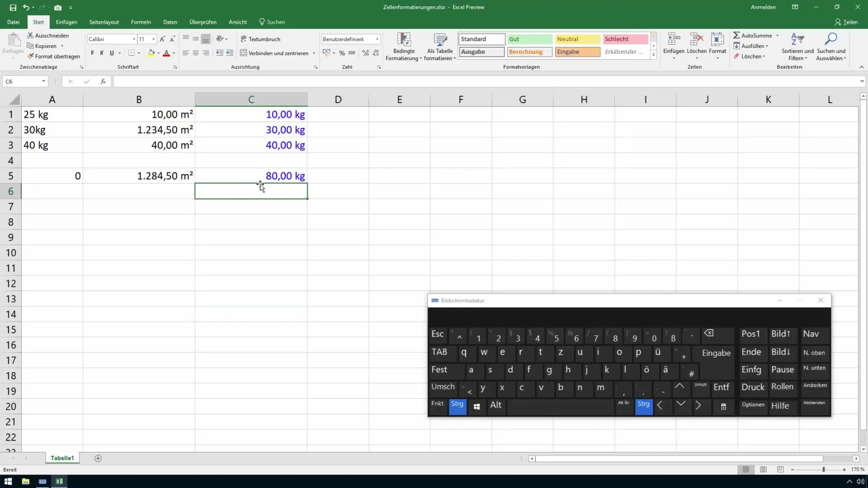This screenshot has height=488, width=868.
Task: Apply percent style format icon
Action: (x=342, y=53)
